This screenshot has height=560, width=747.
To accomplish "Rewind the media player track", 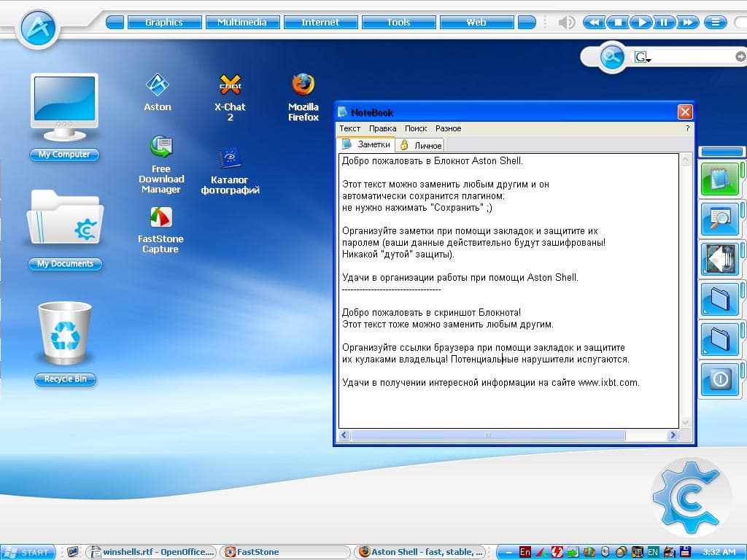I will [594, 23].
